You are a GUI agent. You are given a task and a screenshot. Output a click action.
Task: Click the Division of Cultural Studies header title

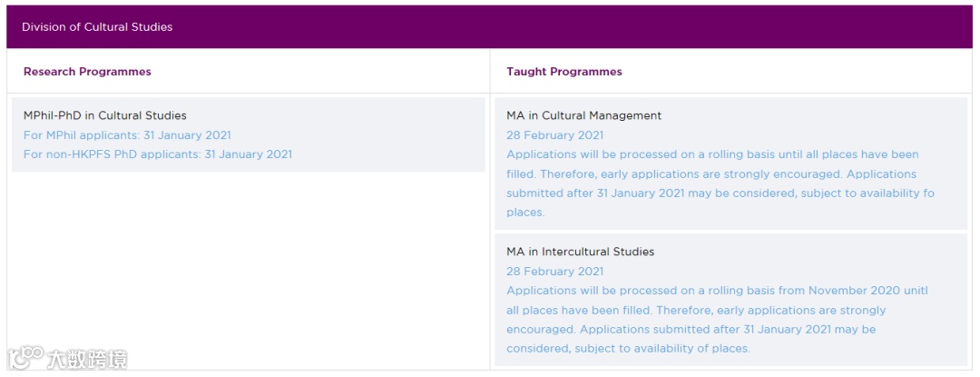[97, 27]
